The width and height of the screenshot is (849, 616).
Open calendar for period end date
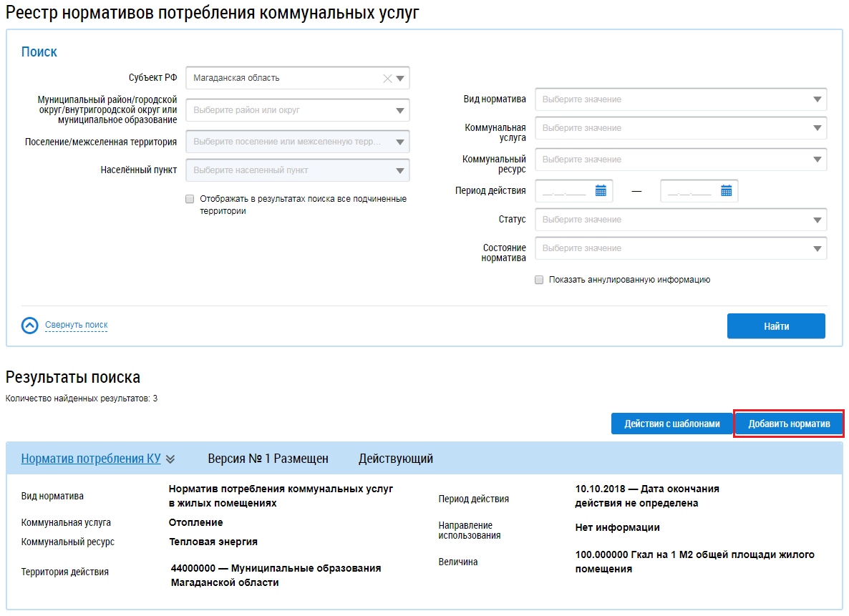726,191
